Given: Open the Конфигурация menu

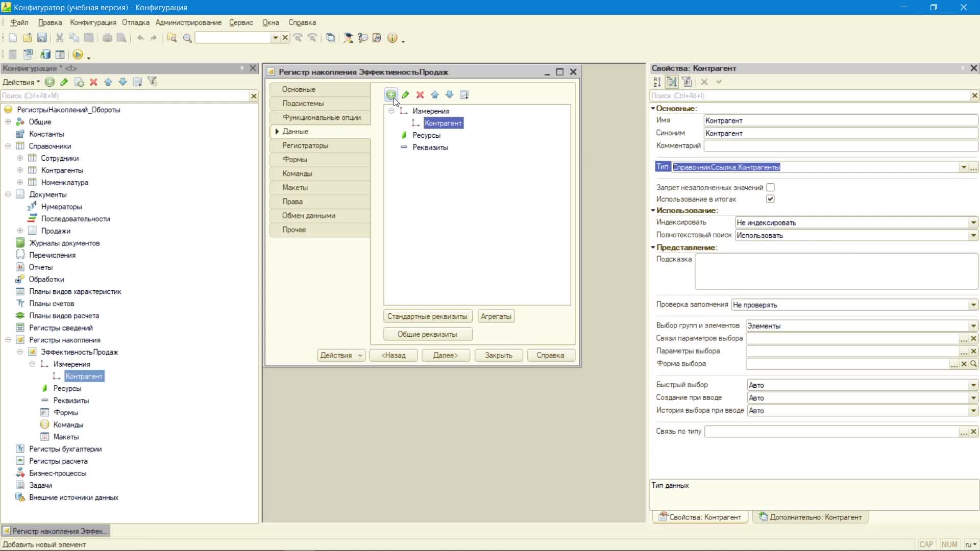Looking at the screenshot, I should [x=93, y=22].
